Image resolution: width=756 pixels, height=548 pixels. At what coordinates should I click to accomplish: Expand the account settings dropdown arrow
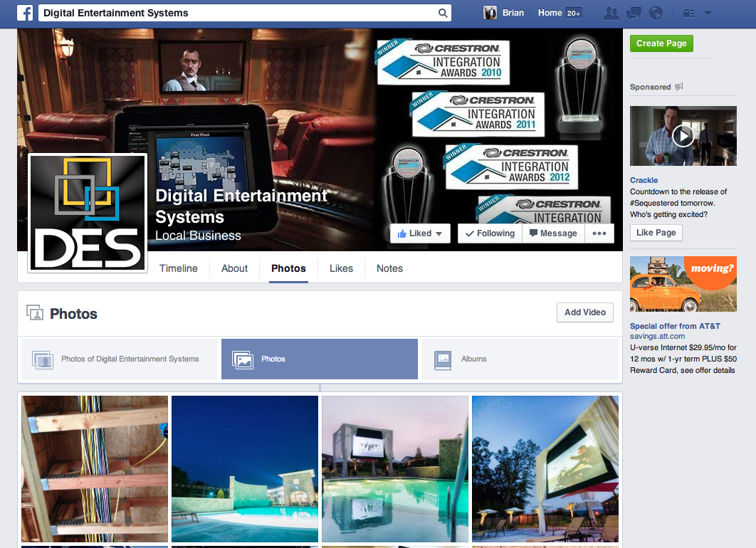click(x=708, y=13)
